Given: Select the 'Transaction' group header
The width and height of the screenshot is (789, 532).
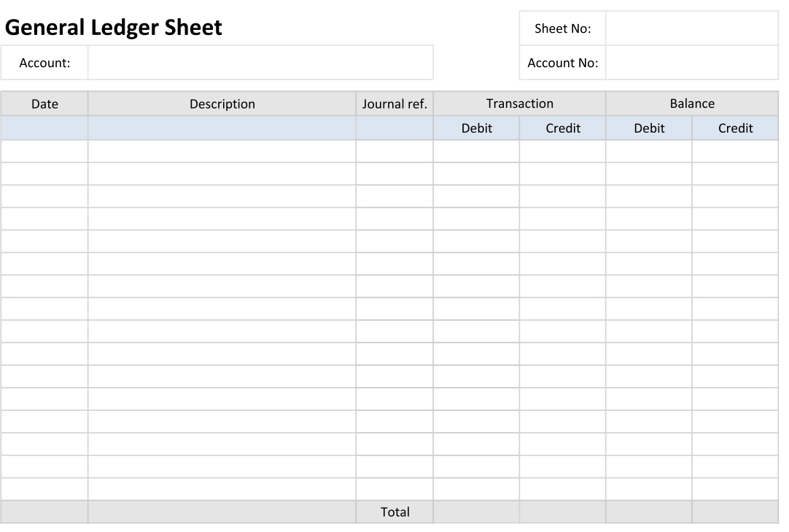Looking at the screenshot, I should tap(519, 103).
